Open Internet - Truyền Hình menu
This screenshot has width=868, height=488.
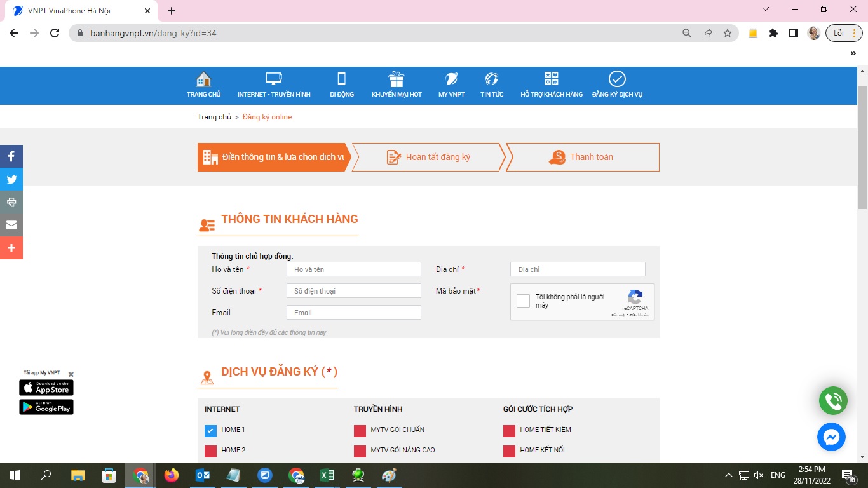pos(274,85)
